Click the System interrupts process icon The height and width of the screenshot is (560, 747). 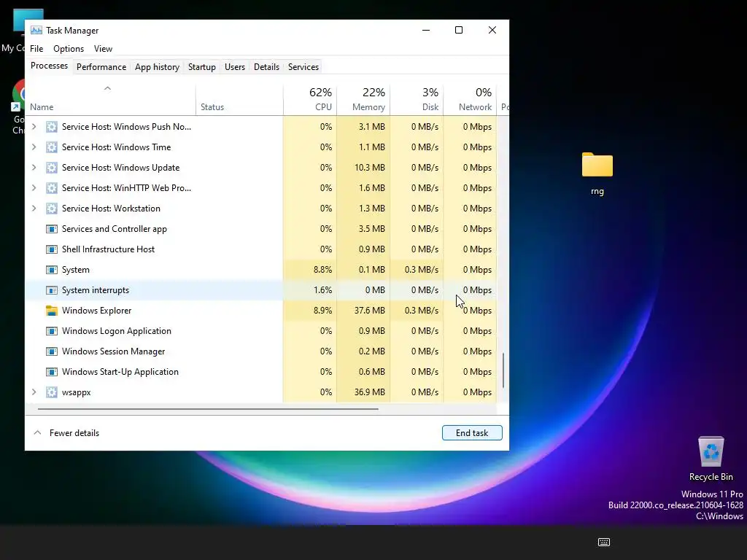[52, 290]
